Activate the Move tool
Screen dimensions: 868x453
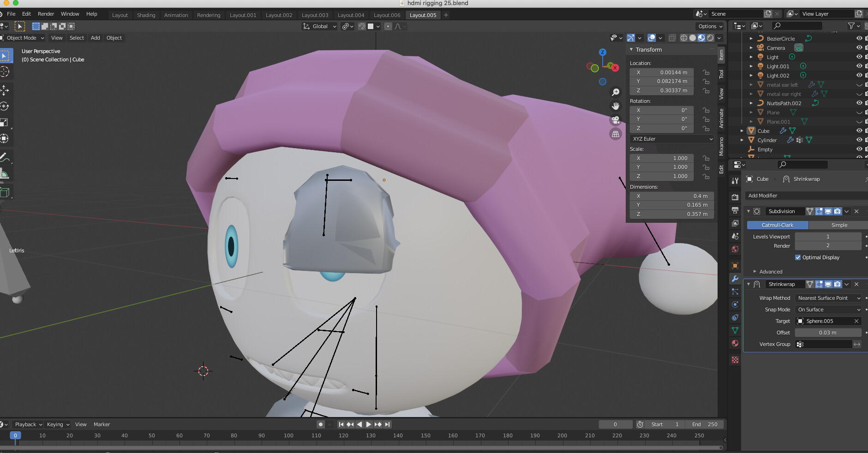5,90
